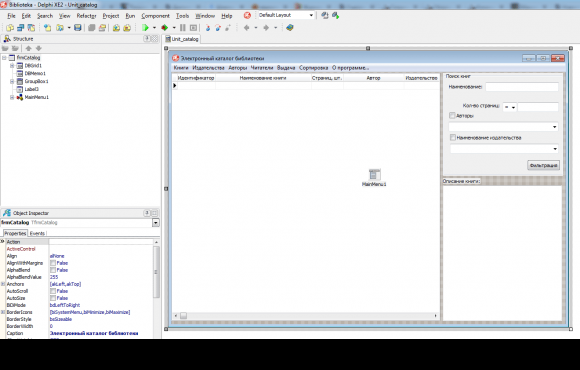
Task: Click the Фильтрация button
Action: click(543, 165)
